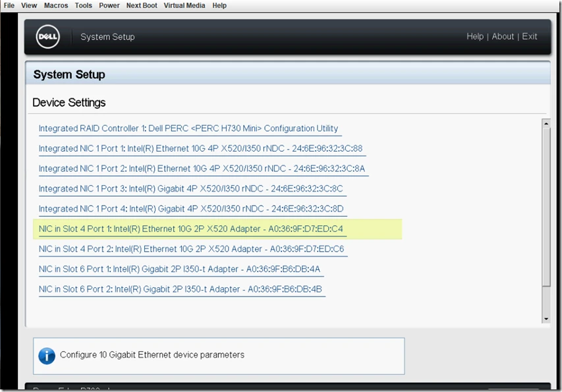Screen dimensions: 562x392
Task: Select NIC in Slot 6 Port 1
Action: coord(180,269)
